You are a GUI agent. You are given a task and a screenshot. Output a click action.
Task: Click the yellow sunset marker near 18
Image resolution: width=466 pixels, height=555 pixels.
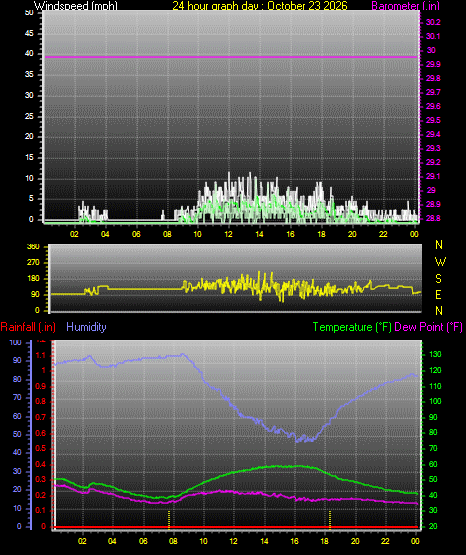(330, 519)
